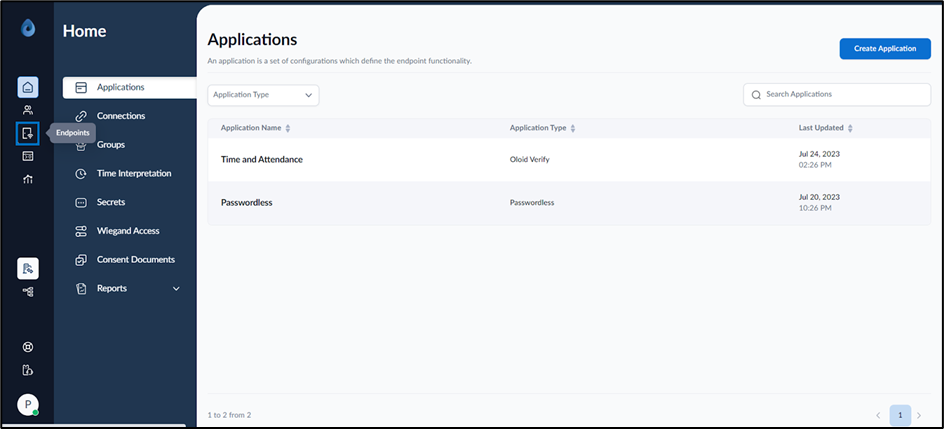
Task: Click the Last Updated column header
Action: coord(821,128)
